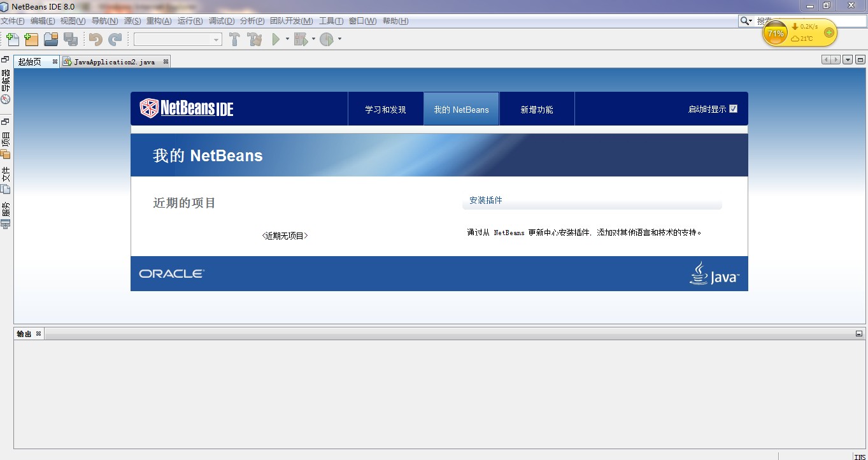
Task: Toggle the 启动时显示 checkbox
Action: [x=733, y=109]
